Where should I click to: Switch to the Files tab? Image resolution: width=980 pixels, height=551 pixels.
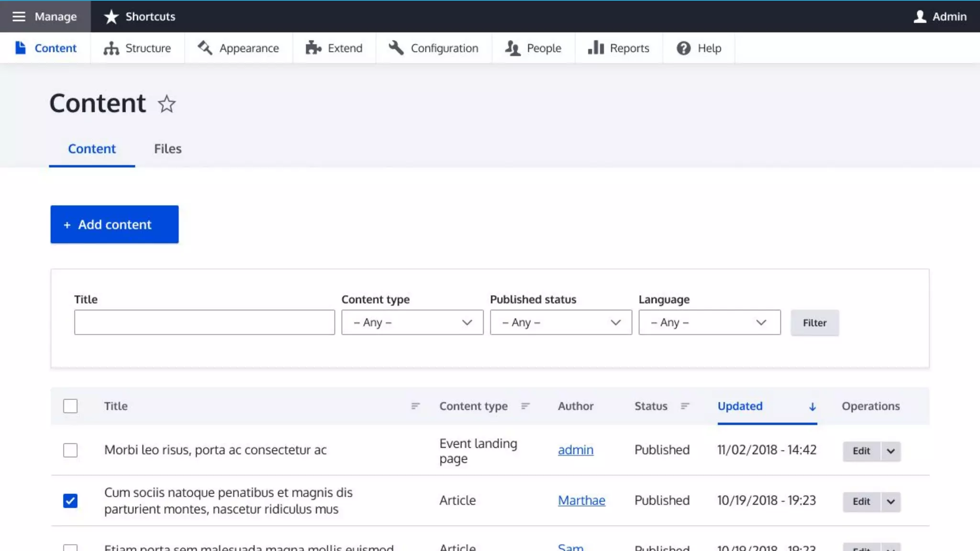point(167,149)
